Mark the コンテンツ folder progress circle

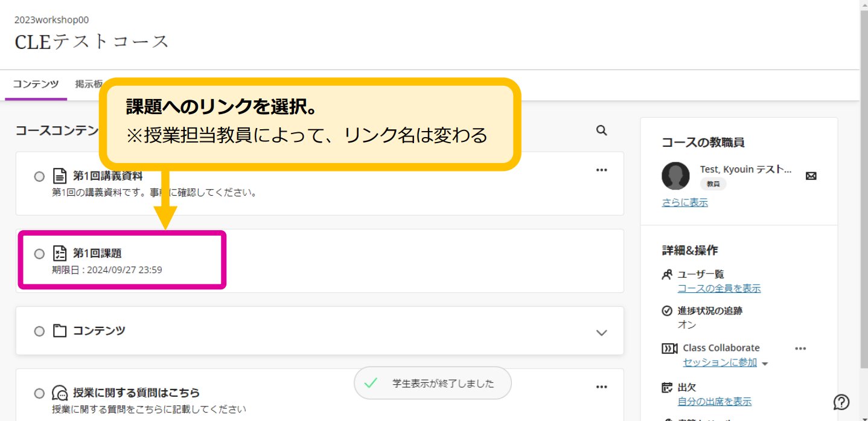[x=39, y=331]
